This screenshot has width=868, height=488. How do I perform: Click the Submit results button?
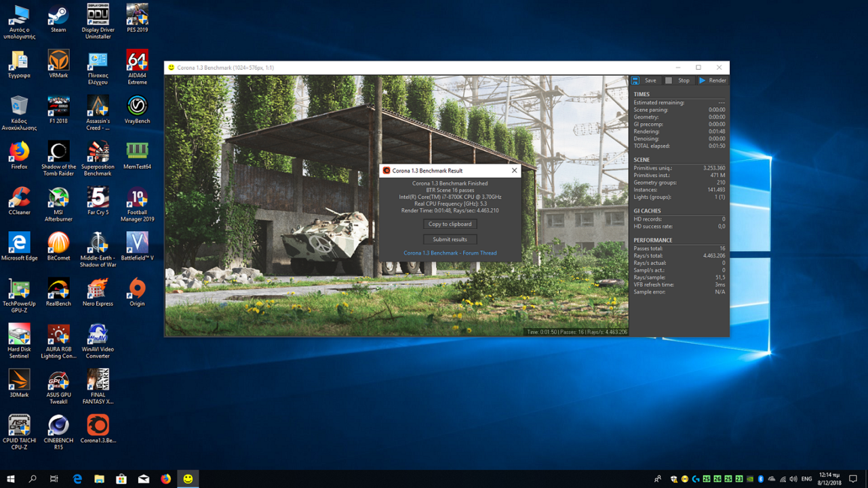pos(450,239)
